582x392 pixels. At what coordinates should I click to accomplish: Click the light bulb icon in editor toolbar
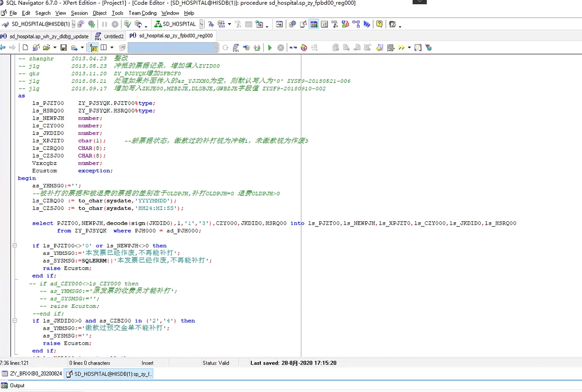coord(418,48)
